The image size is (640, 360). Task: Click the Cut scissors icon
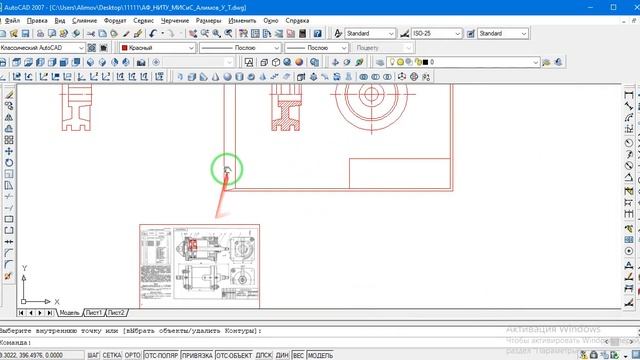(x=91, y=33)
